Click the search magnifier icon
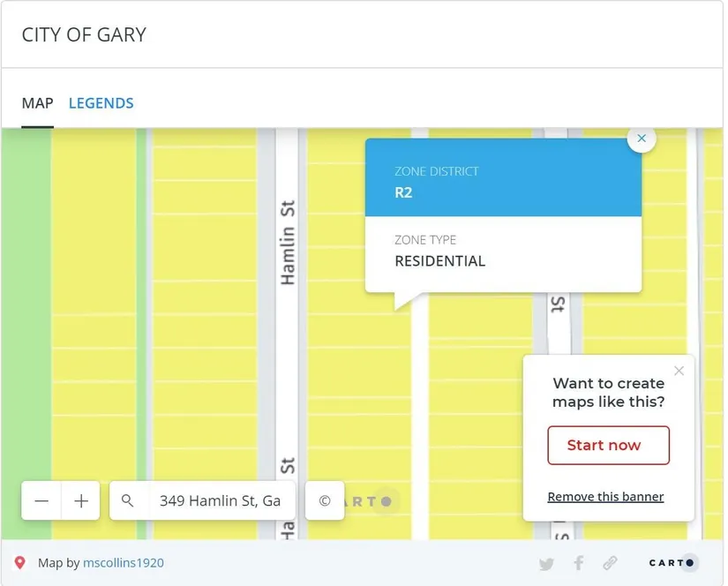 tap(128, 501)
